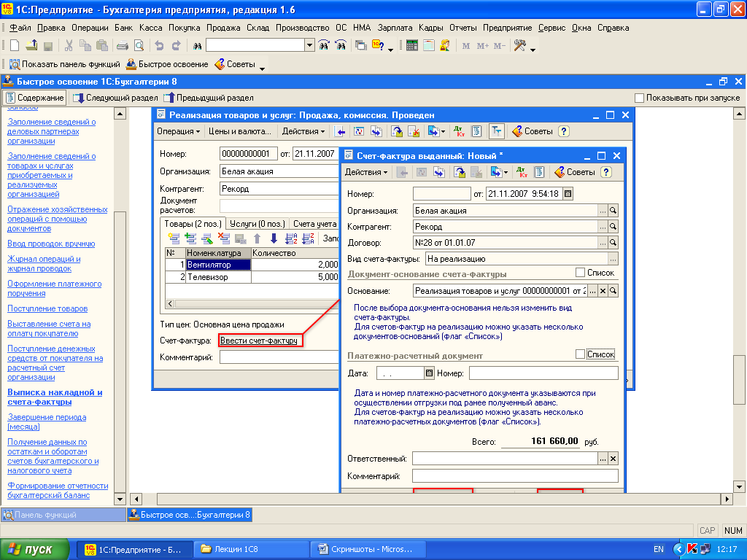Open calendar picker for payment document Дата

pos(429,373)
